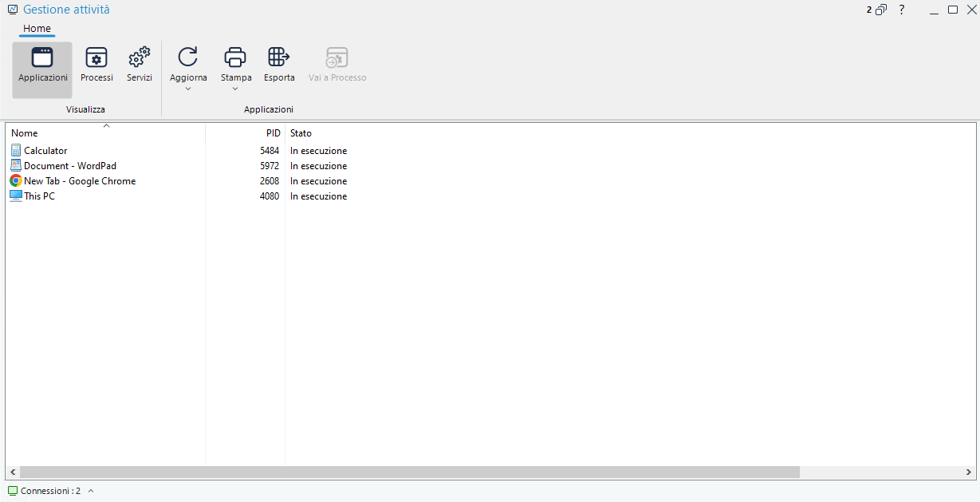Image resolution: width=980 pixels, height=502 pixels.
Task: Select the Document - WordPad entry
Action: click(x=70, y=166)
